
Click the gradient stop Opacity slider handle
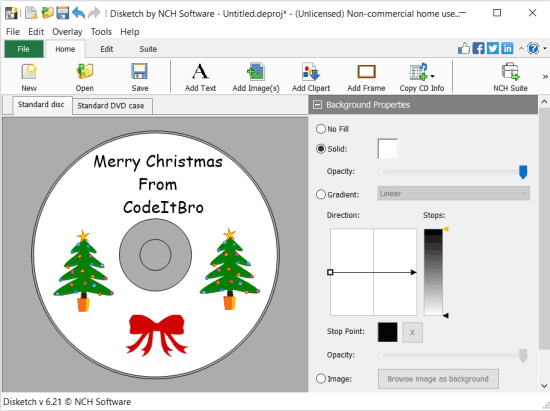click(x=523, y=356)
